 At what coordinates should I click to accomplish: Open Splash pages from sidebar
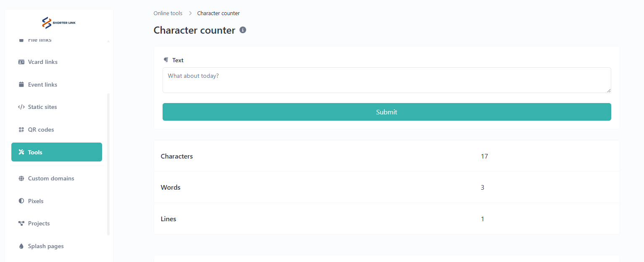pyautogui.click(x=46, y=246)
